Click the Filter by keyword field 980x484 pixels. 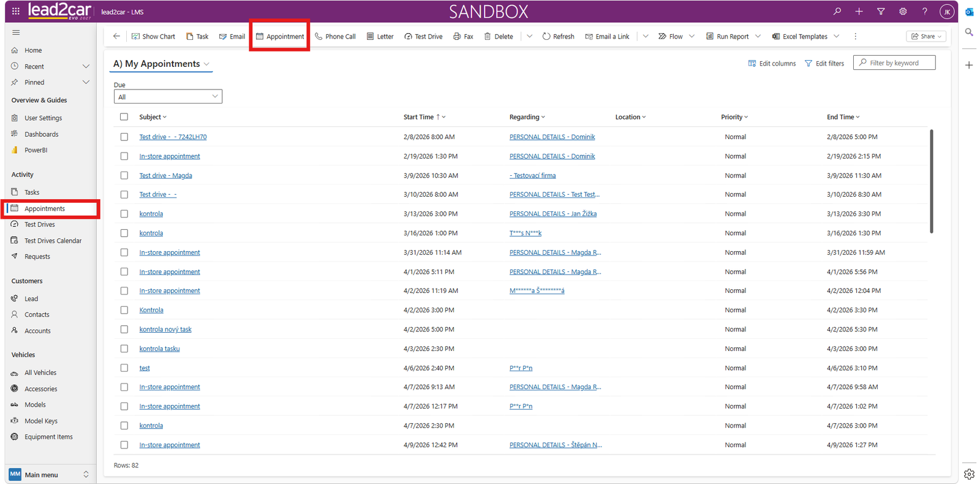point(894,62)
